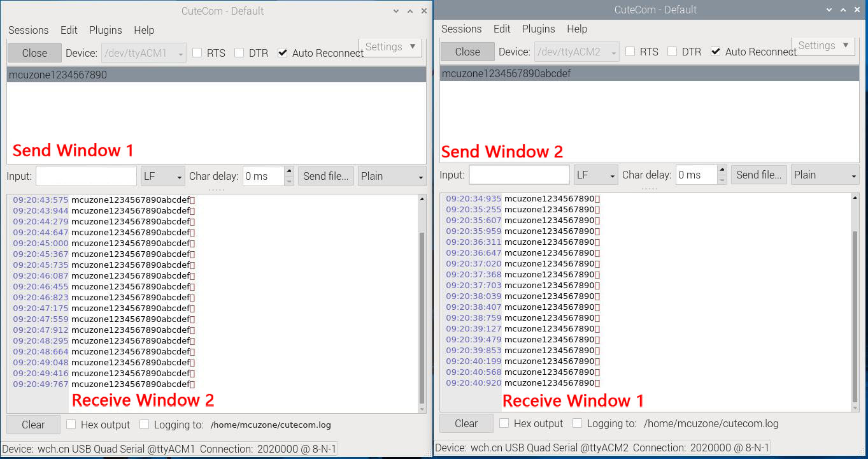
Task: Click Close button for ttyACM2 device
Action: pos(467,52)
